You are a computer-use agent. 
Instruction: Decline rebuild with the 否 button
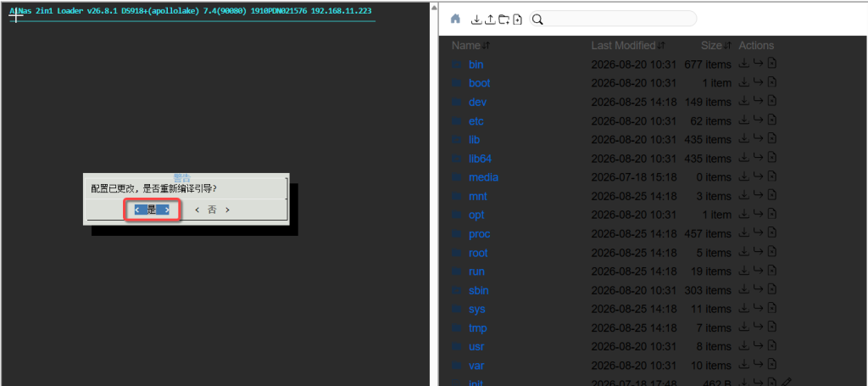tap(211, 210)
